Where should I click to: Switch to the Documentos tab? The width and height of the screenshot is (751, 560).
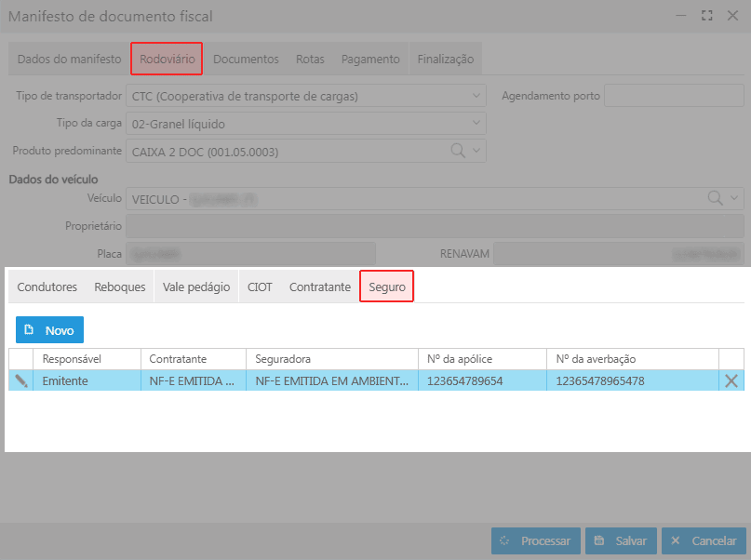246,59
